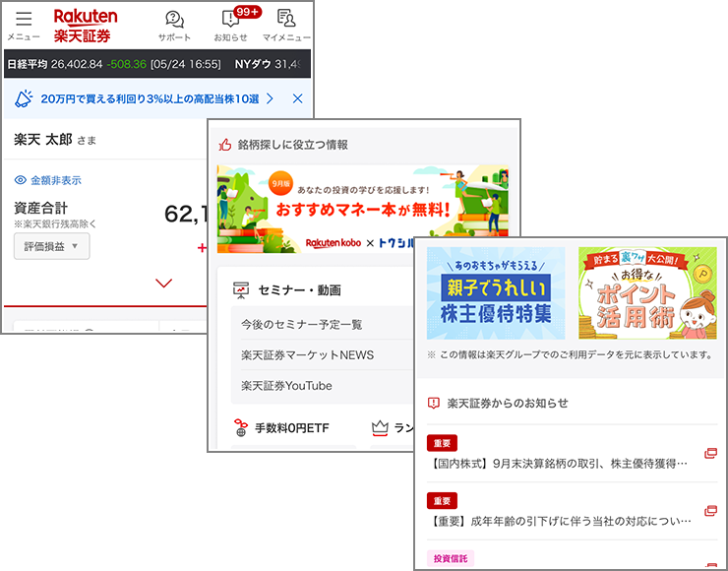The width and height of the screenshot is (728, 571).
Task: Select the 手数料0円ETF tab
Action: coord(292,428)
